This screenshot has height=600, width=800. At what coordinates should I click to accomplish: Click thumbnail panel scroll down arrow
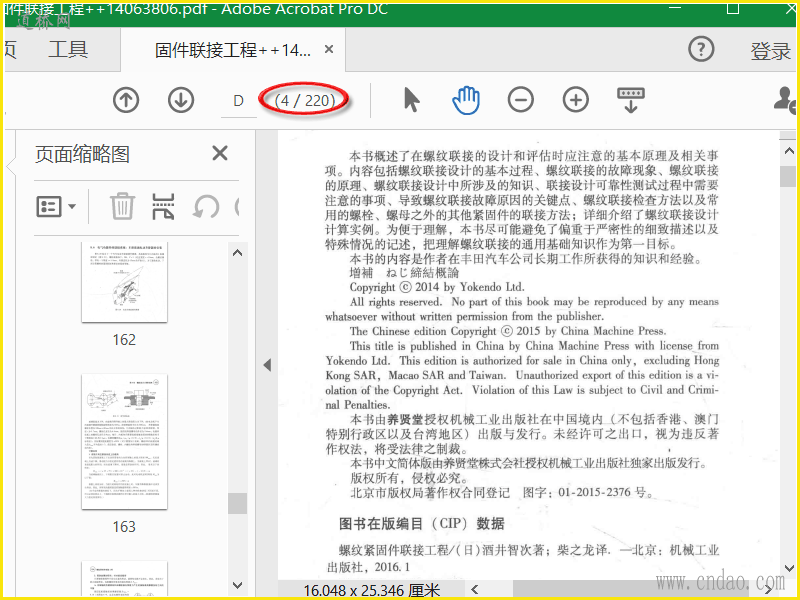coord(237,585)
